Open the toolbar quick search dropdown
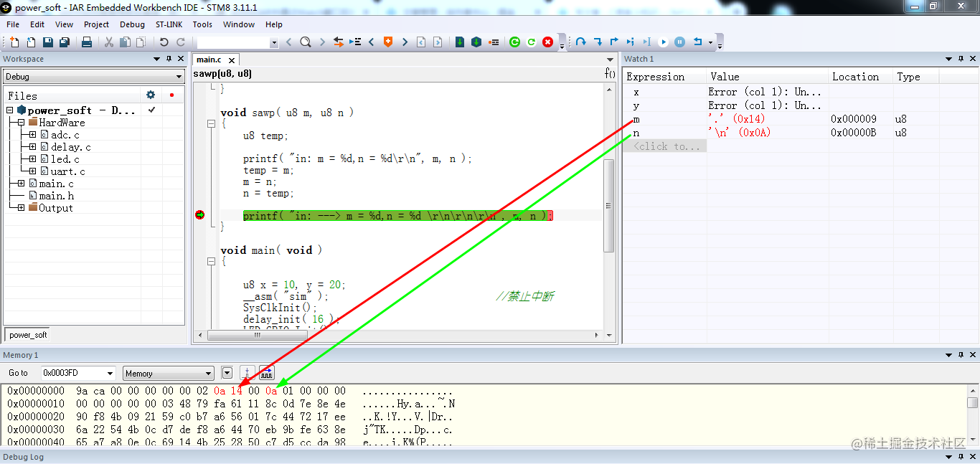The image size is (980, 464). pos(274,43)
